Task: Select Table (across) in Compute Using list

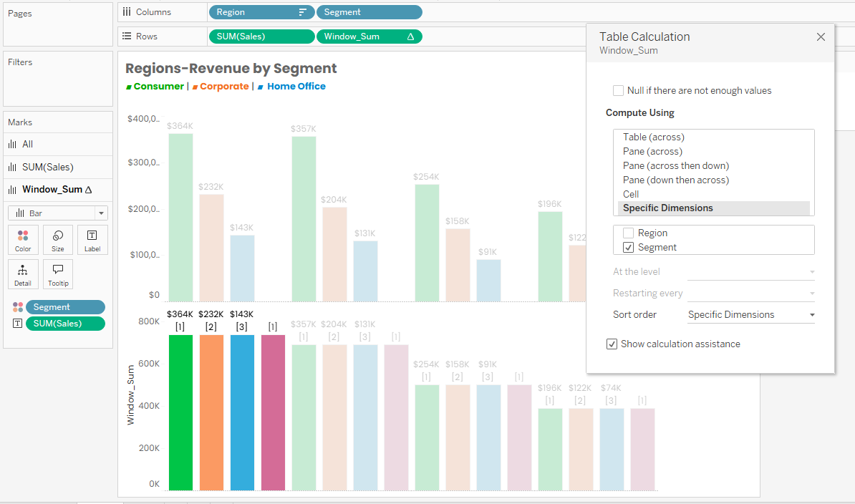Action: click(x=653, y=137)
